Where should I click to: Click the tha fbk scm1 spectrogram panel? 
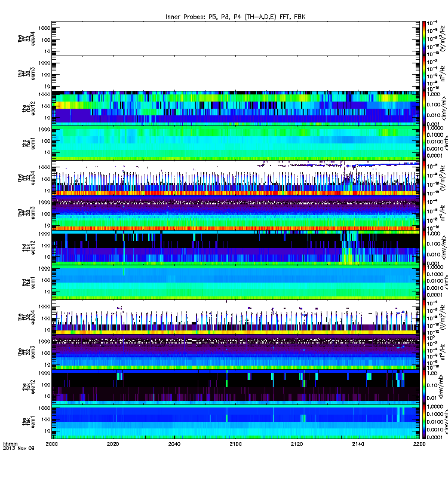pos(235,143)
